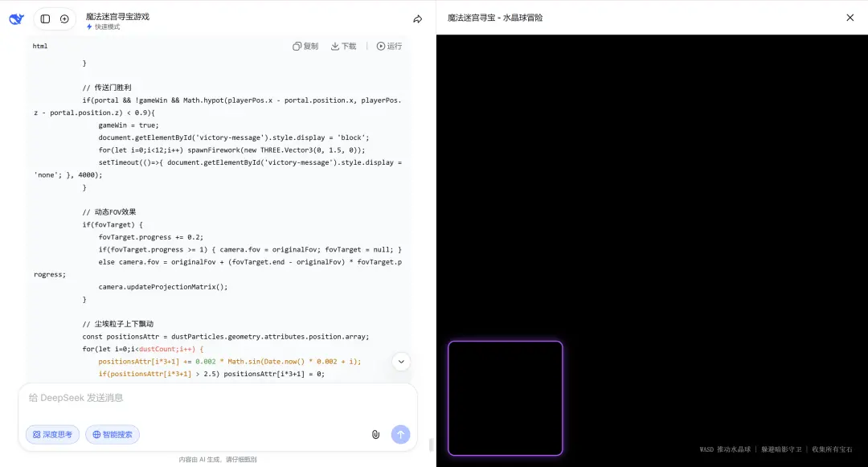This screenshot has width=868, height=467.
Task: Run the code with the 运行 button
Action: [x=389, y=46]
